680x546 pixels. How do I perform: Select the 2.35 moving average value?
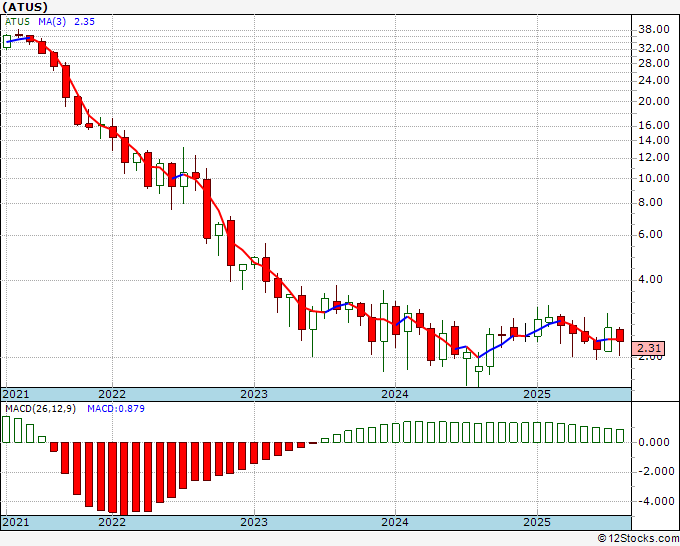click(84, 22)
